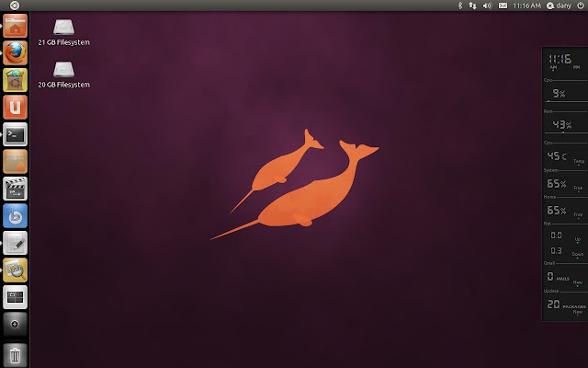
Task: Open the Bluetooth indicator menu
Action: click(460, 6)
